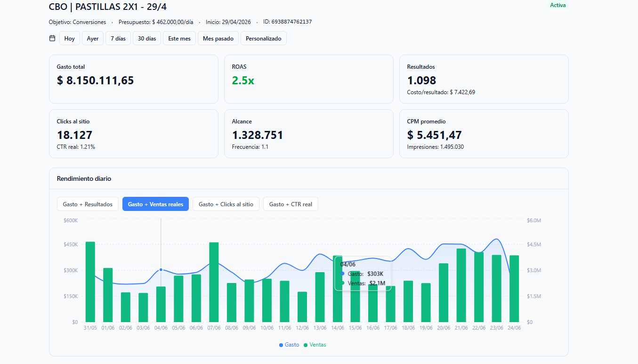This screenshot has width=638, height=364.
Task: Open the Personalizado date range picker
Action: [264, 39]
